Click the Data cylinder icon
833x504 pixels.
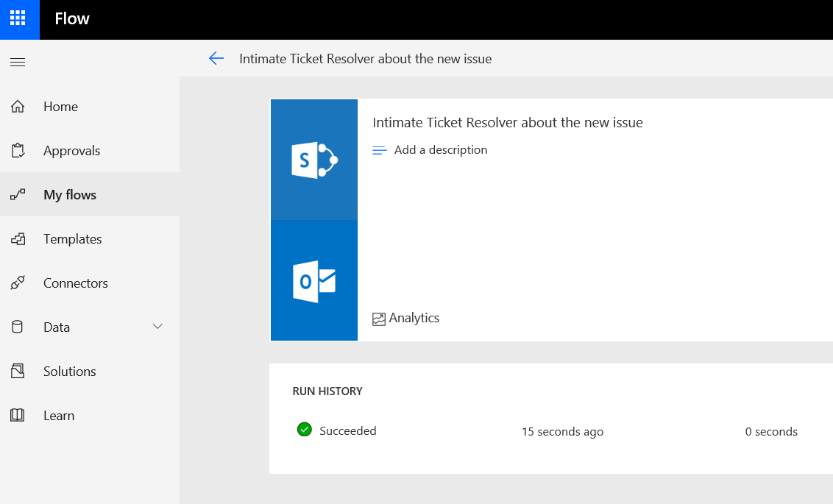point(18,327)
